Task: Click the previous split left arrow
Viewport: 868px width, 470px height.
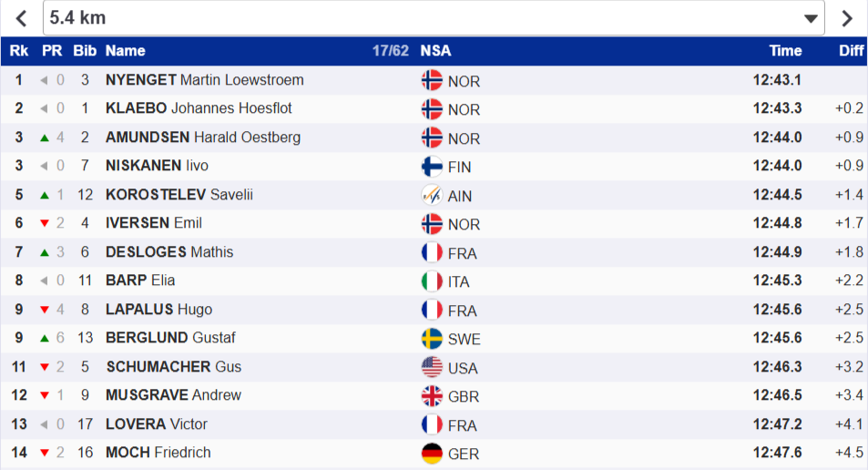Action: pos(21,18)
